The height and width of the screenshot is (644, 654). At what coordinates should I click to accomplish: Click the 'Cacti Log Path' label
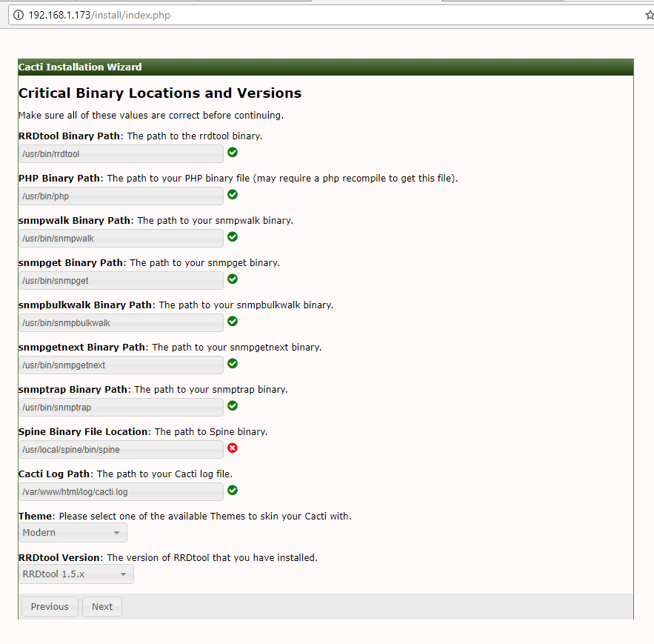coord(54,474)
